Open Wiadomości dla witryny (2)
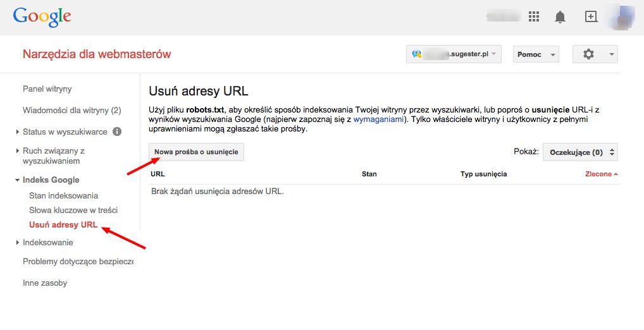The image size is (644, 330). [x=72, y=111]
